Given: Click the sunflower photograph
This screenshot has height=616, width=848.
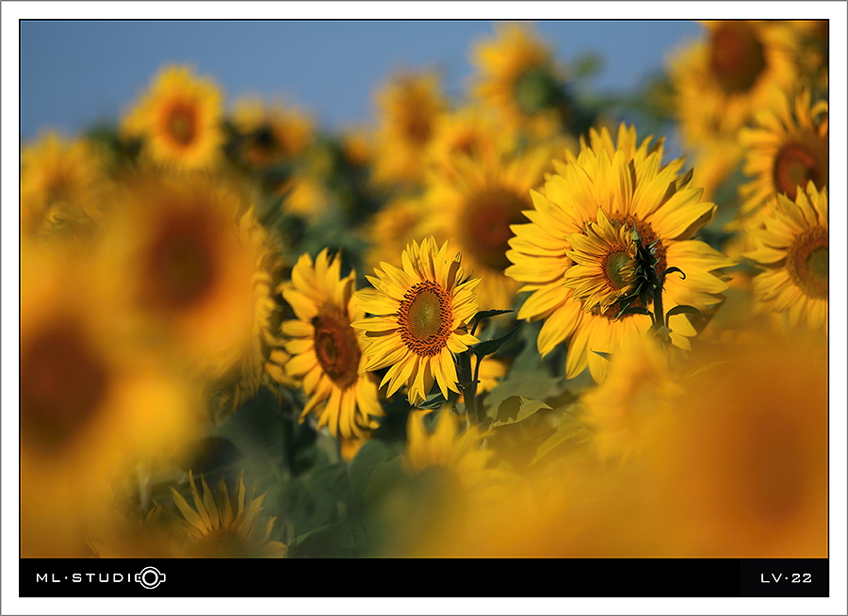Looking at the screenshot, I should [424, 289].
